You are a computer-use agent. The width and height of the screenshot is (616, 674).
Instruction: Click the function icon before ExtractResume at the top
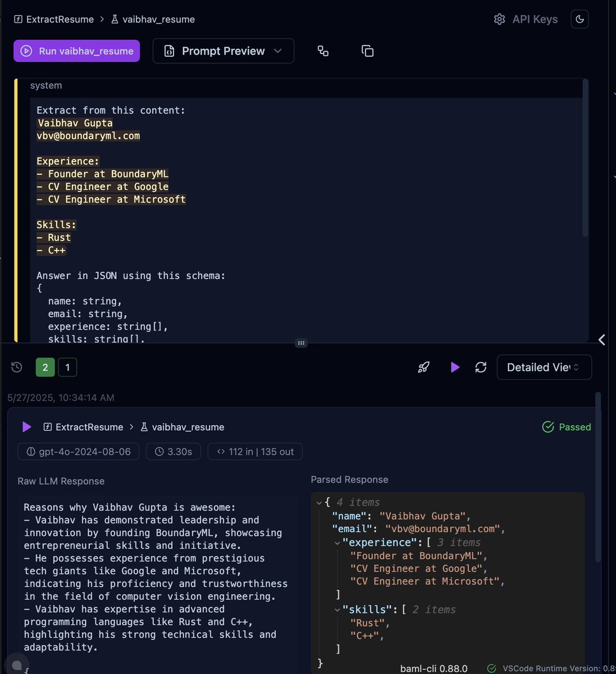pyautogui.click(x=18, y=19)
